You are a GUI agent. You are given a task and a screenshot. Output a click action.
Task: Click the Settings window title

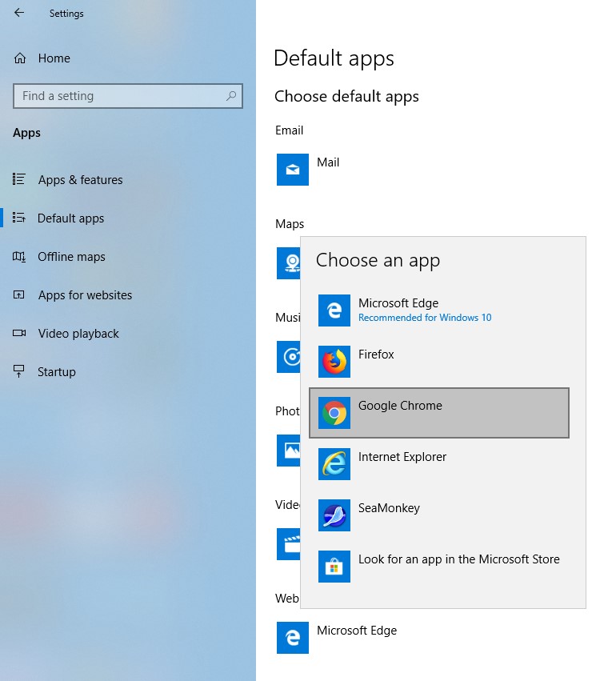tap(66, 14)
